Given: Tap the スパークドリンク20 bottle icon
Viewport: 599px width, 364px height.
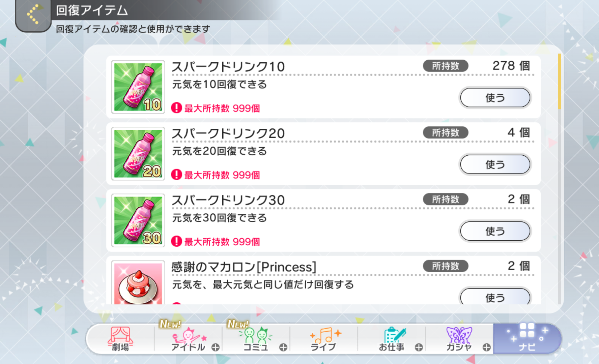Looking at the screenshot, I should coord(138,154).
